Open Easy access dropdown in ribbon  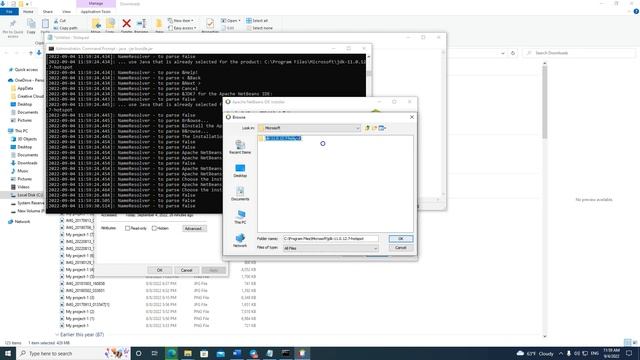pyautogui.click(x=182, y=28)
